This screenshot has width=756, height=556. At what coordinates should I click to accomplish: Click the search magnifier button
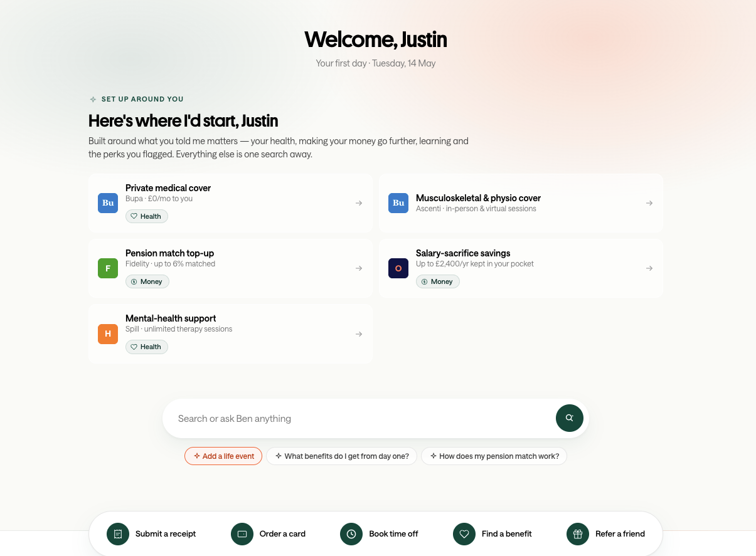pyautogui.click(x=570, y=418)
